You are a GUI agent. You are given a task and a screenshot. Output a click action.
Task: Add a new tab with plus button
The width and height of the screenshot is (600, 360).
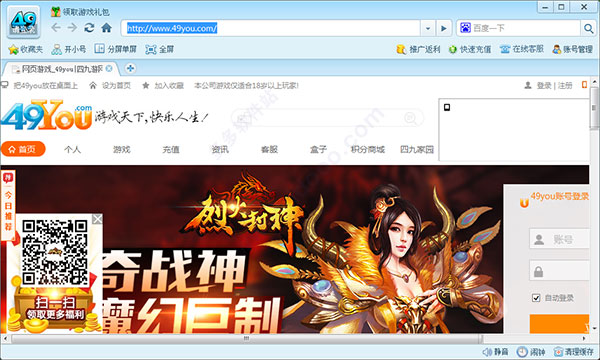click(130, 68)
